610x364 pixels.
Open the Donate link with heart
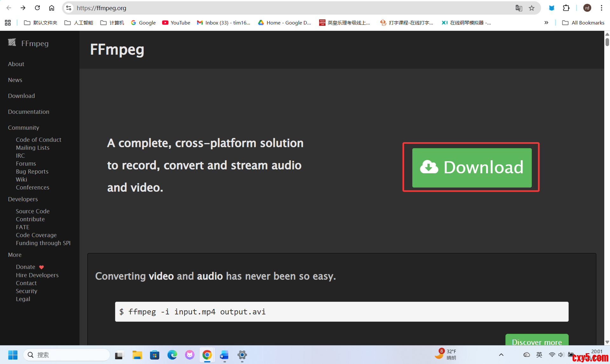(x=30, y=267)
